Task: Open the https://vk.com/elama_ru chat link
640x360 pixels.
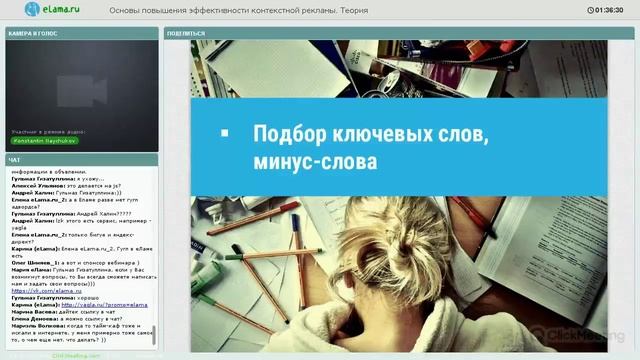Action: [x=47, y=291]
